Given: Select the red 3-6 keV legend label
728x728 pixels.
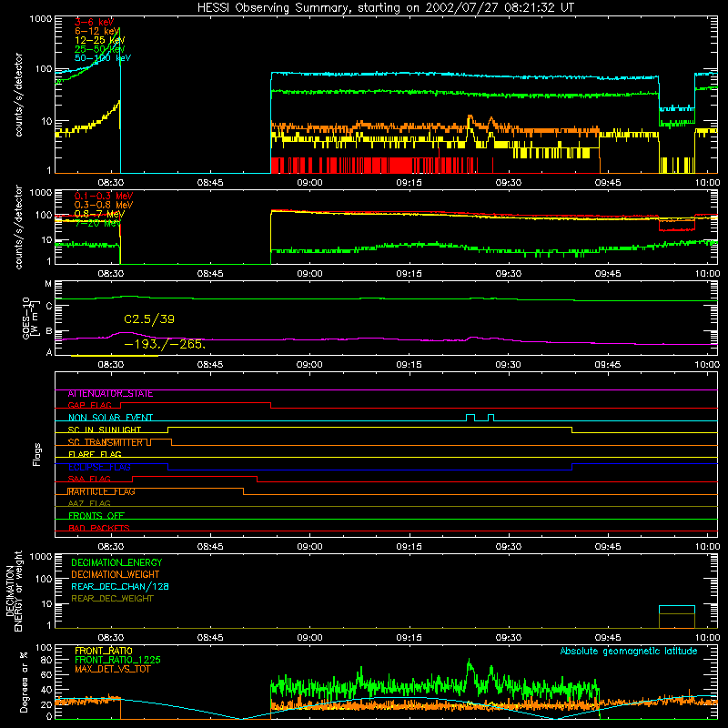Looking at the screenshot, I should [x=94, y=22].
